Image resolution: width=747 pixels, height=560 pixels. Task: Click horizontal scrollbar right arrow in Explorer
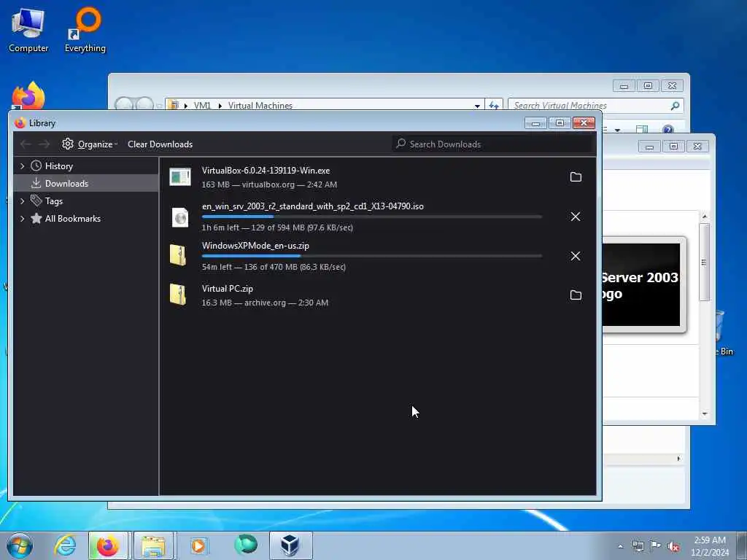pyautogui.click(x=678, y=459)
